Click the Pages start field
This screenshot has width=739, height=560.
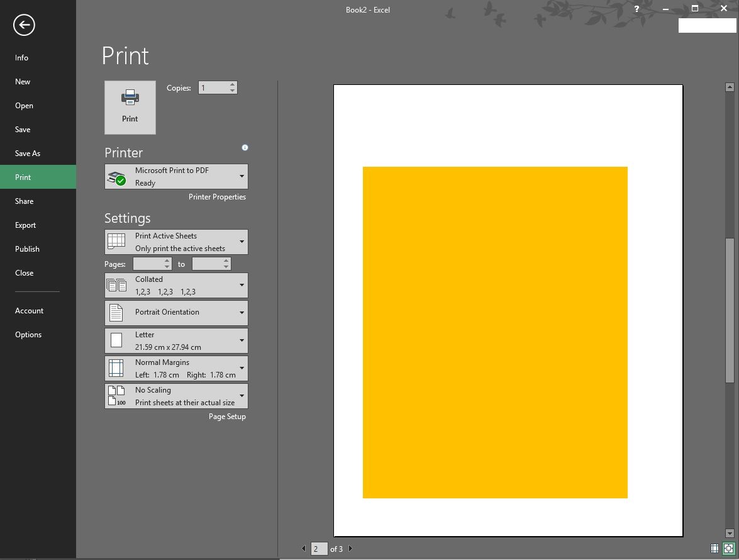[x=148, y=264]
